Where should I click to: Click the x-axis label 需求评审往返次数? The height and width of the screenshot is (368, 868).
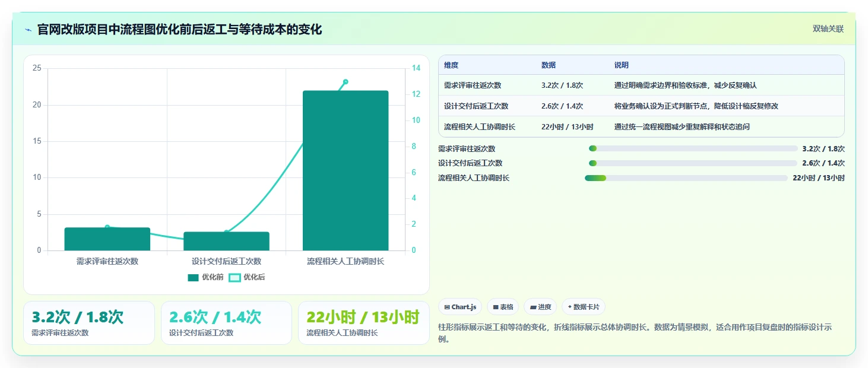[x=107, y=261]
